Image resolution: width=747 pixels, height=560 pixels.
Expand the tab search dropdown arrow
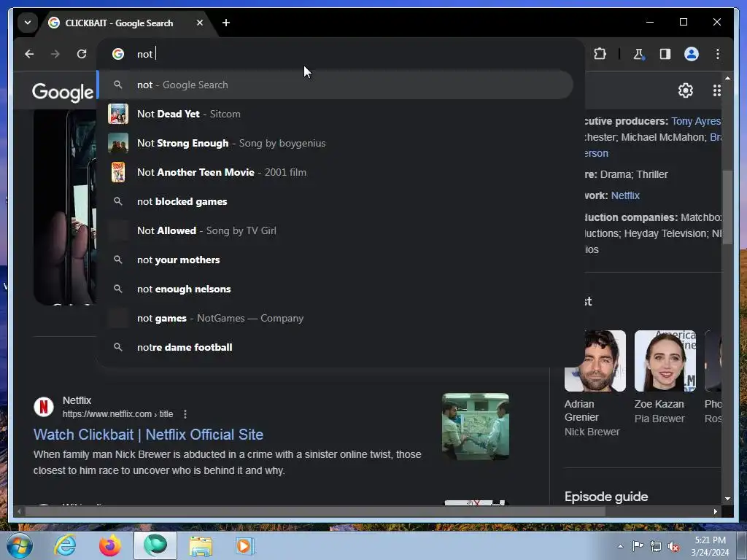(28, 23)
